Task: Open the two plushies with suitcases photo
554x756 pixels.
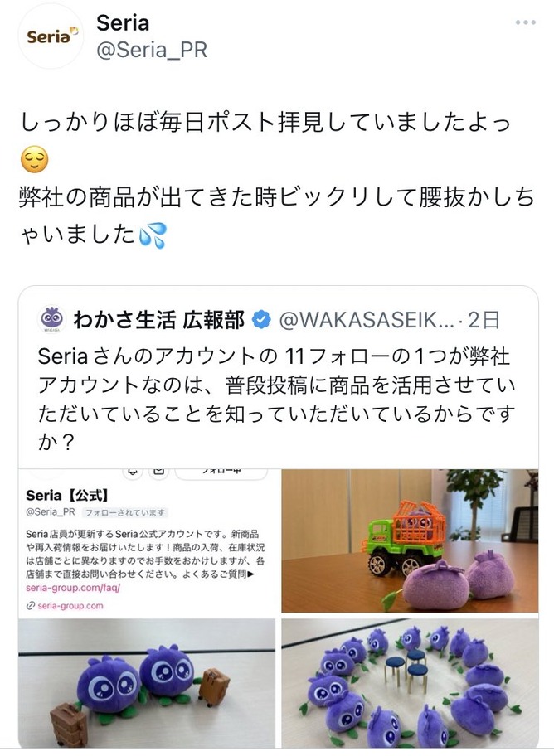Action: pyautogui.click(x=147, y=684)
